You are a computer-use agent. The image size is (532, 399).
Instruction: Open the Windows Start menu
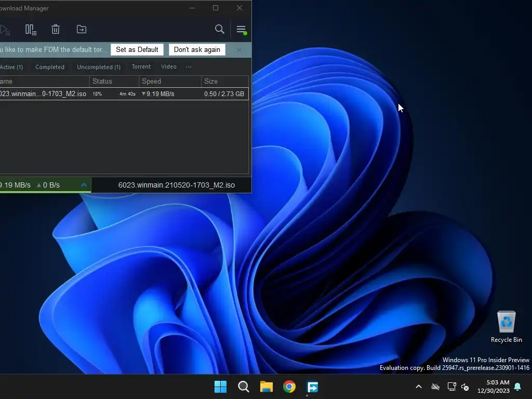click(220, 387)
